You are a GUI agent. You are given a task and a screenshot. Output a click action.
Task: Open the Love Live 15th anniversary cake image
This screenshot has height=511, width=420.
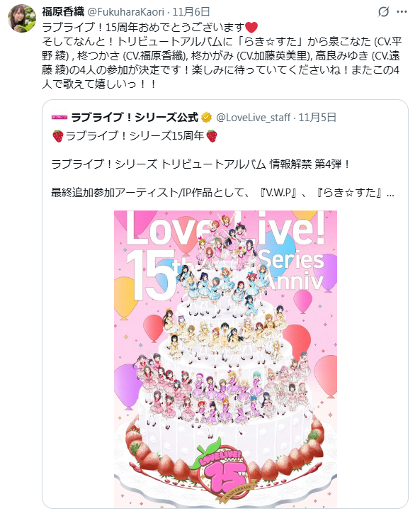pos(225,359)
